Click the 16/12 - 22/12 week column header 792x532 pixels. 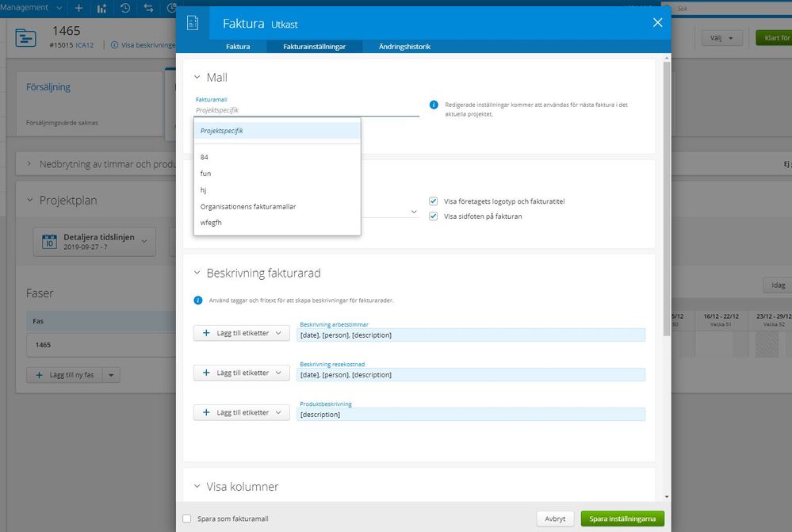tap(721, 320)
